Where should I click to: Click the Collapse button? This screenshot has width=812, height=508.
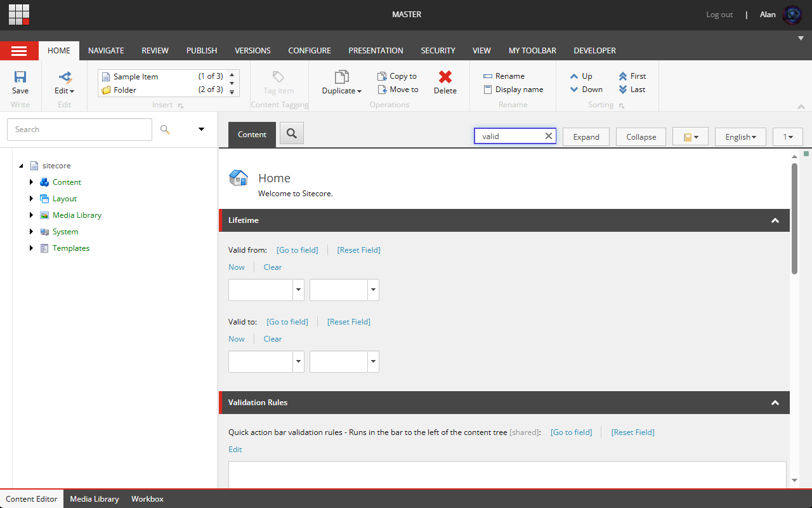641,137
